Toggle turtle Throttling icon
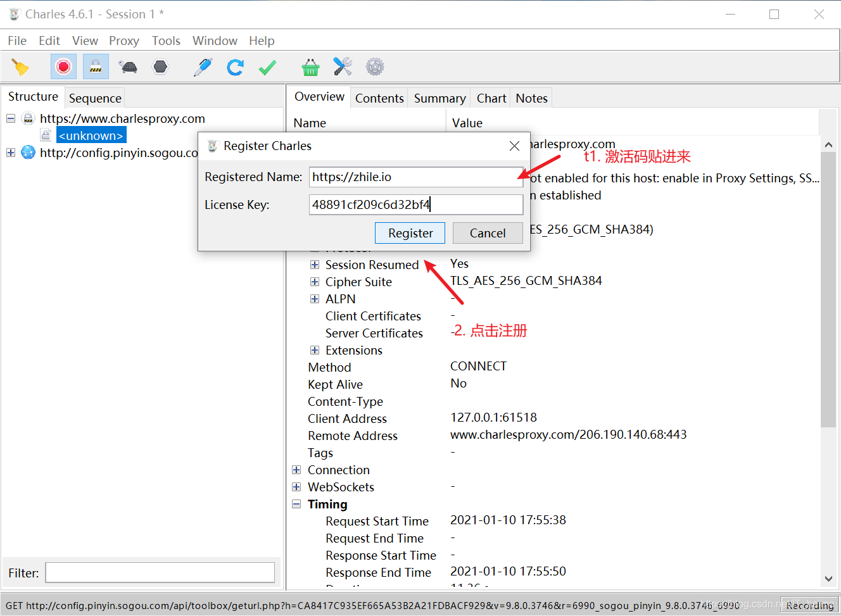The height and width of the screenshot is (616, 841). coord(129,66)
